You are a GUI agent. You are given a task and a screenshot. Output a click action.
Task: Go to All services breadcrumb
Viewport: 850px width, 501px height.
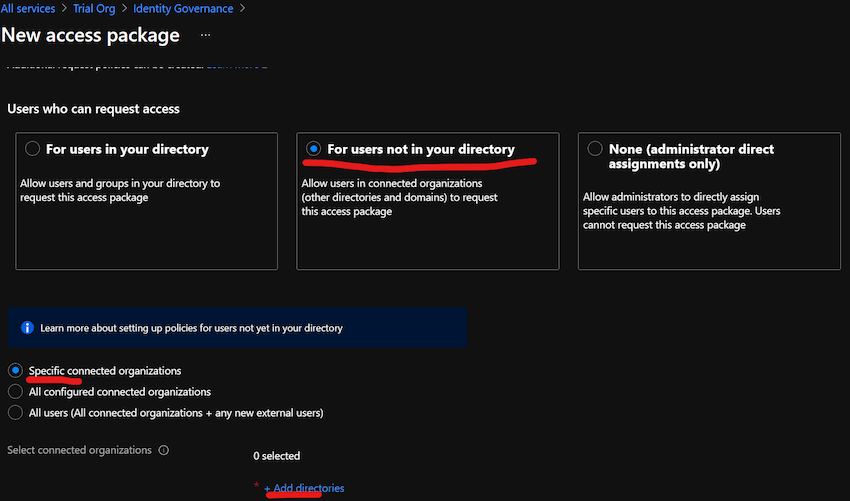[x=27, y=9]
